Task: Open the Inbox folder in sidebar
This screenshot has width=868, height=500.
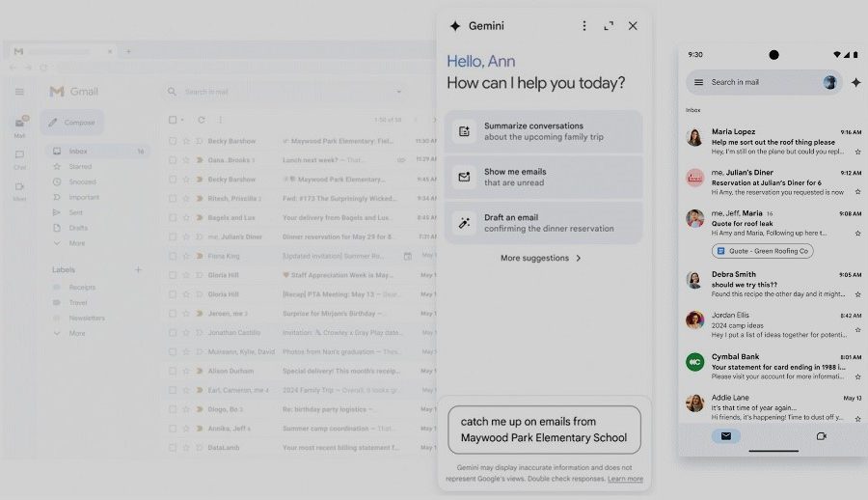Action: (x=78, y=152)
